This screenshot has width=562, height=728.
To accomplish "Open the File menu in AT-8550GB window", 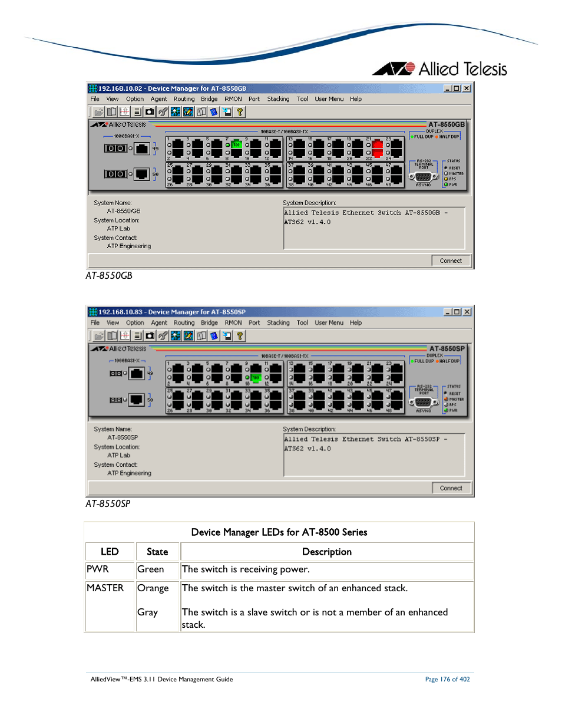I will [95, 99].
